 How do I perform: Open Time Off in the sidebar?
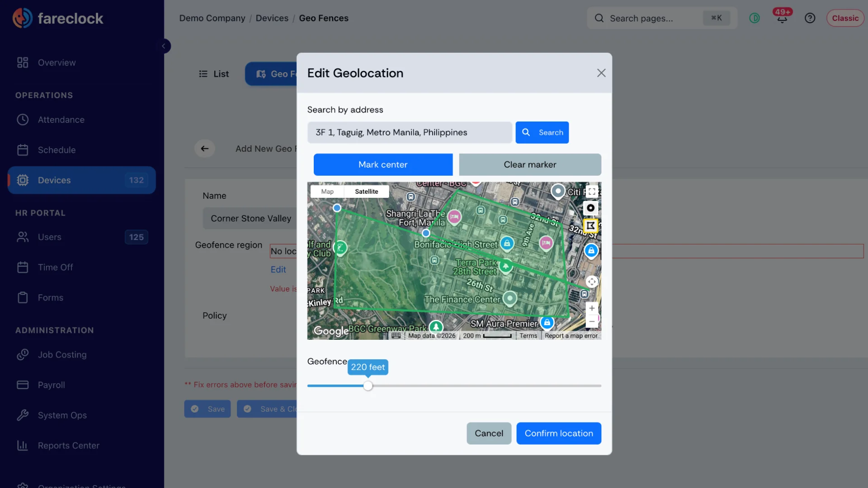click(81, 267)
